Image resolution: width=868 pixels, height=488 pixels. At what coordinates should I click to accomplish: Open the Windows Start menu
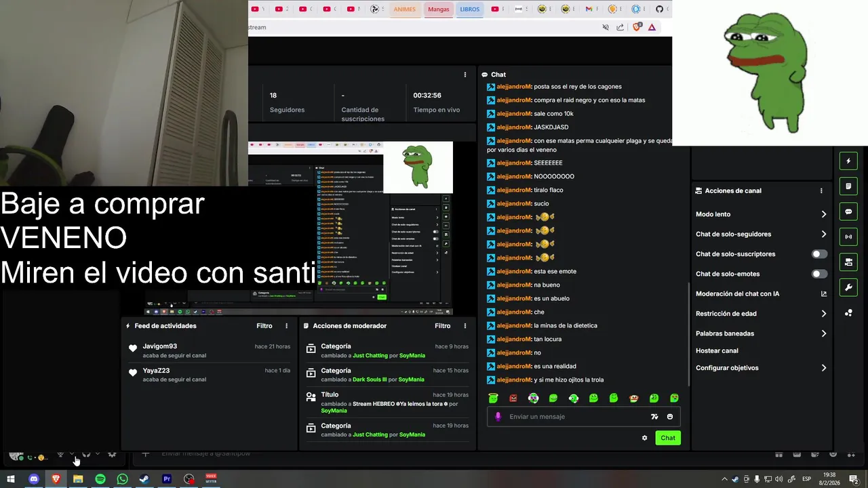(x=11, y=479)
